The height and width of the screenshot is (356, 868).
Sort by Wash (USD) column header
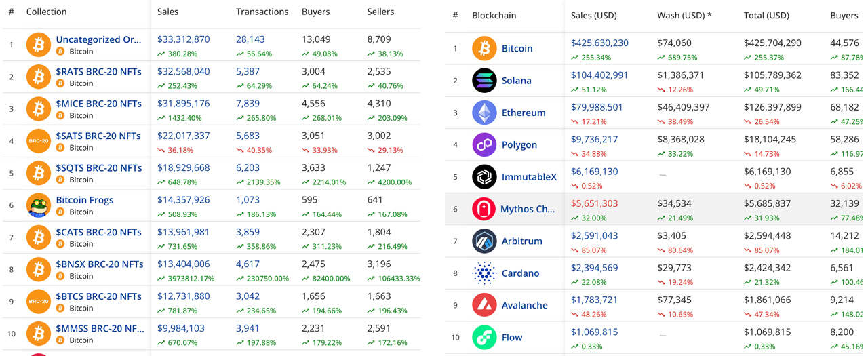click(684, 15)
